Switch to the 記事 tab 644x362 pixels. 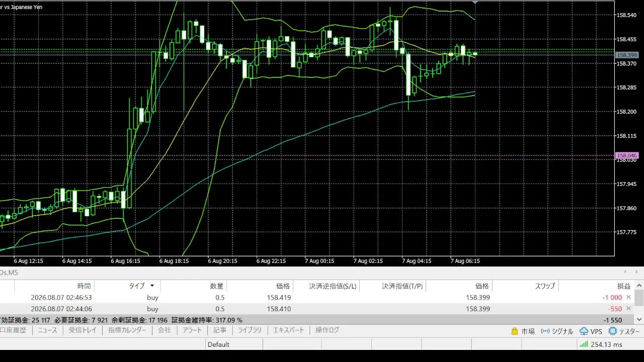(x=220, y=330)
